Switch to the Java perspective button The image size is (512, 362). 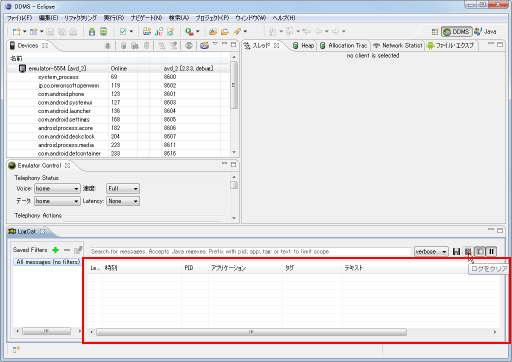485,32
